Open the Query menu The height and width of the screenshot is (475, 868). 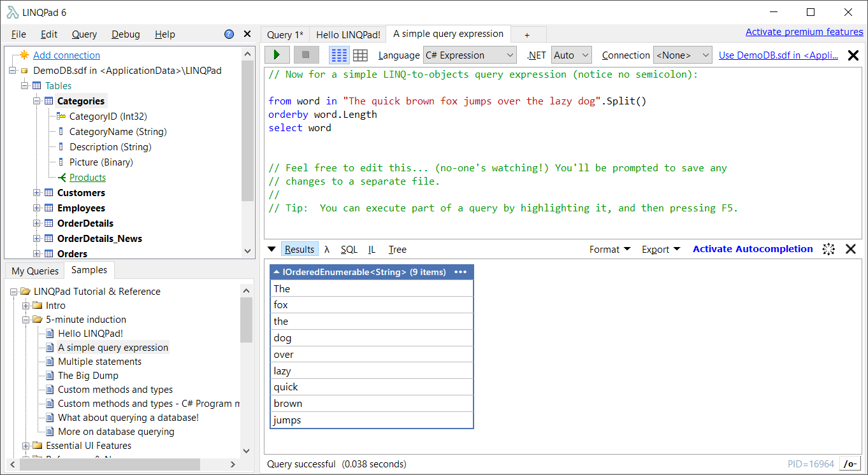84,34
